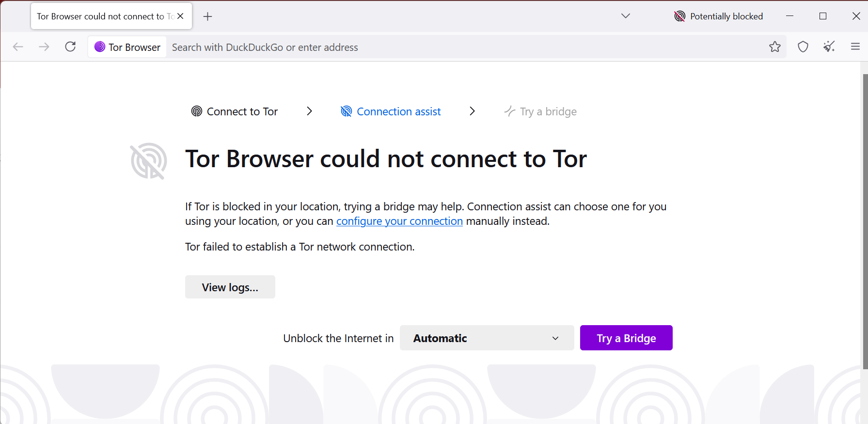Click the forward navigation arrow
The width and height of the screenshot is (868, 424).
tap(44, 47)
